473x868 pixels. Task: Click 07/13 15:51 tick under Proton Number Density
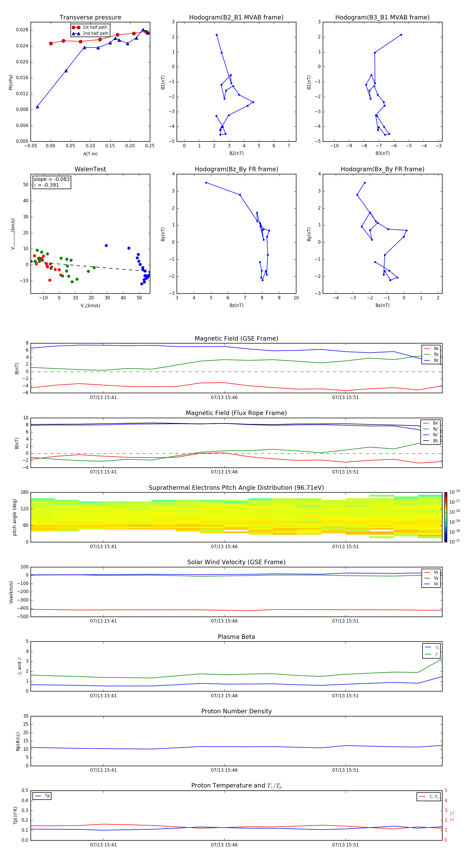(345, 770)
